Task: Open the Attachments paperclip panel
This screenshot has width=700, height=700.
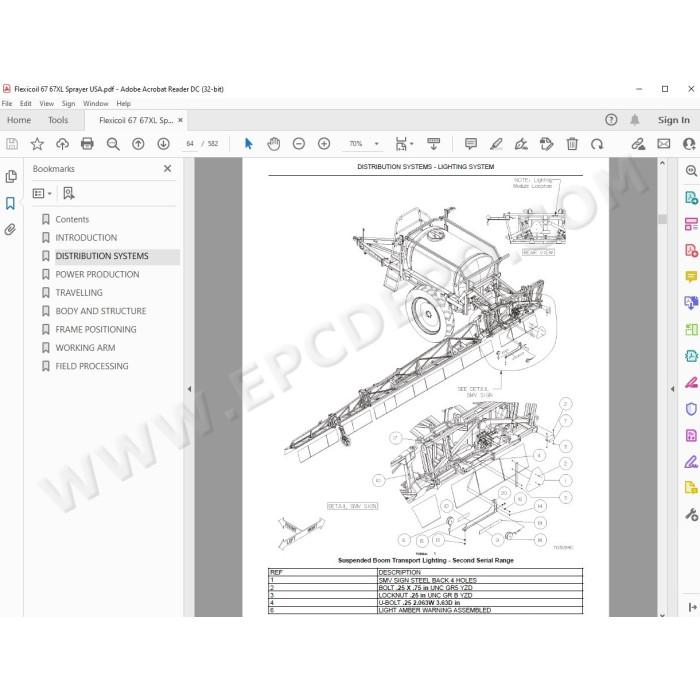Action: (x=10, y=229)
